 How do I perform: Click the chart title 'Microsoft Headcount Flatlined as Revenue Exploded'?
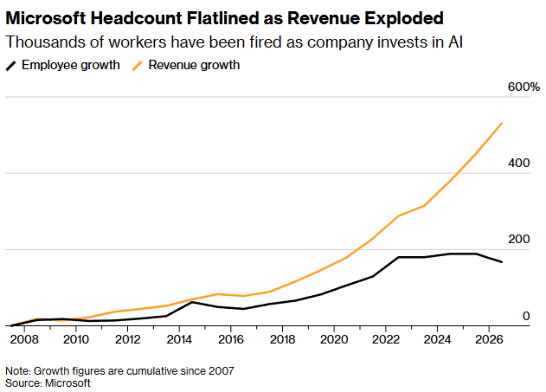pyautogui.click(x=225, y=18)
